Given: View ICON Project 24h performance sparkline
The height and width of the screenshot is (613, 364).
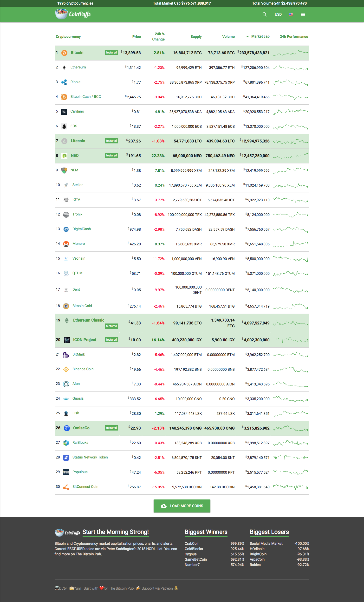Looking at the screenshot, I should (x=290, y=340).
